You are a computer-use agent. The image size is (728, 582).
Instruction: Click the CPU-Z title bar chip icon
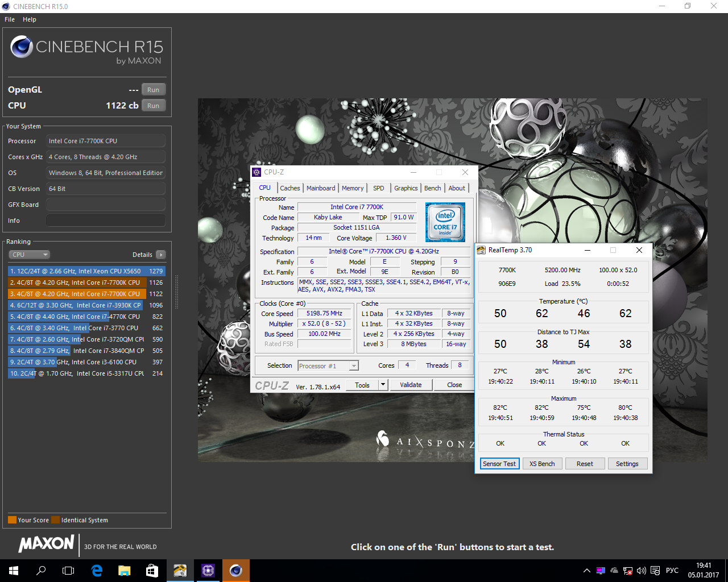(x=257, y=172)
